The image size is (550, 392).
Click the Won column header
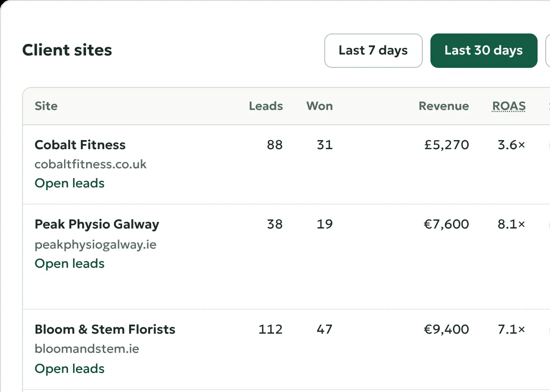319,106
